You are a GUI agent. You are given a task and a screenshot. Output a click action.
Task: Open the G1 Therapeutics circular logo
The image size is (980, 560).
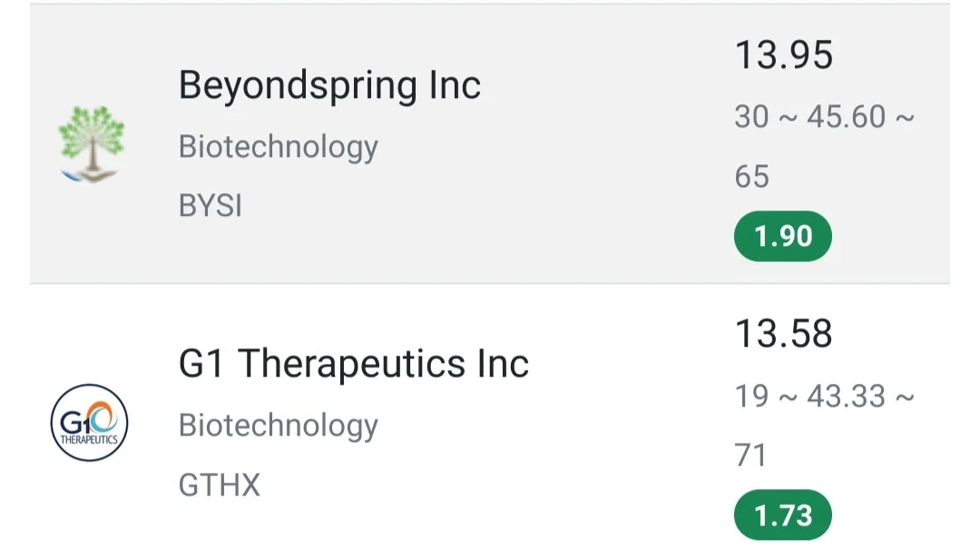(89, 423)
